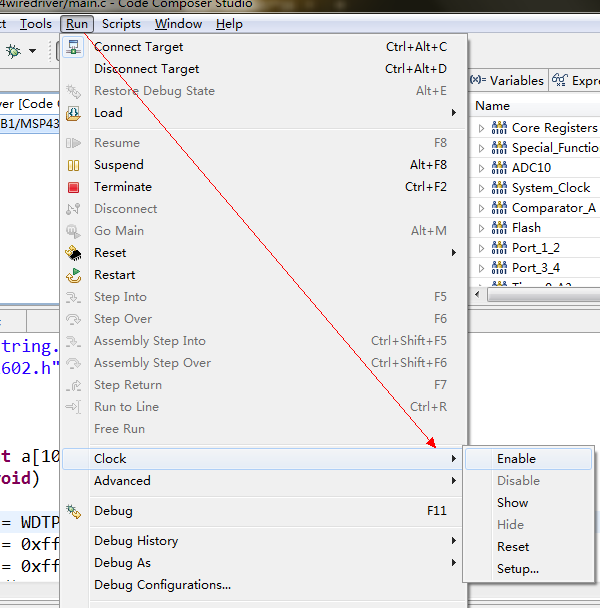Screen dimensions: 600x608
Task: Open the Help menu
Action: [x=229, y=24]
